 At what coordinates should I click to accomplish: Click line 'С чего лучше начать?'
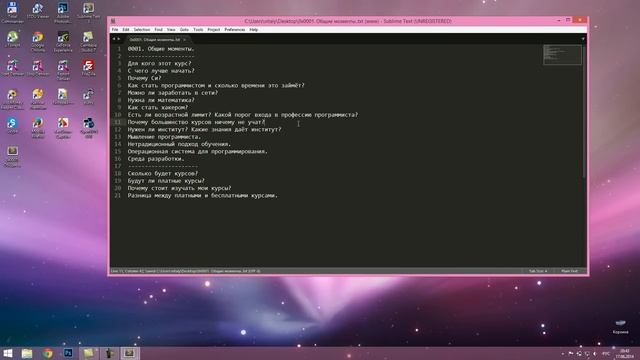coord(161,71)
